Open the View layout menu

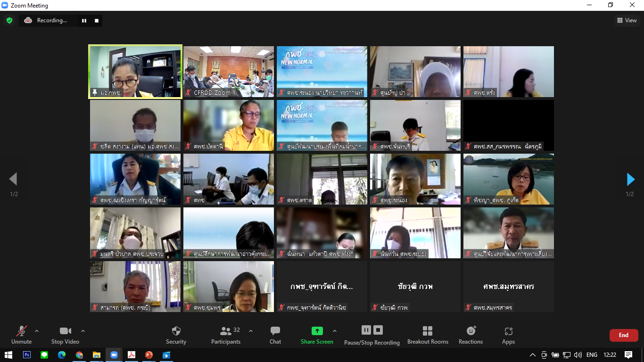point(627,20)
